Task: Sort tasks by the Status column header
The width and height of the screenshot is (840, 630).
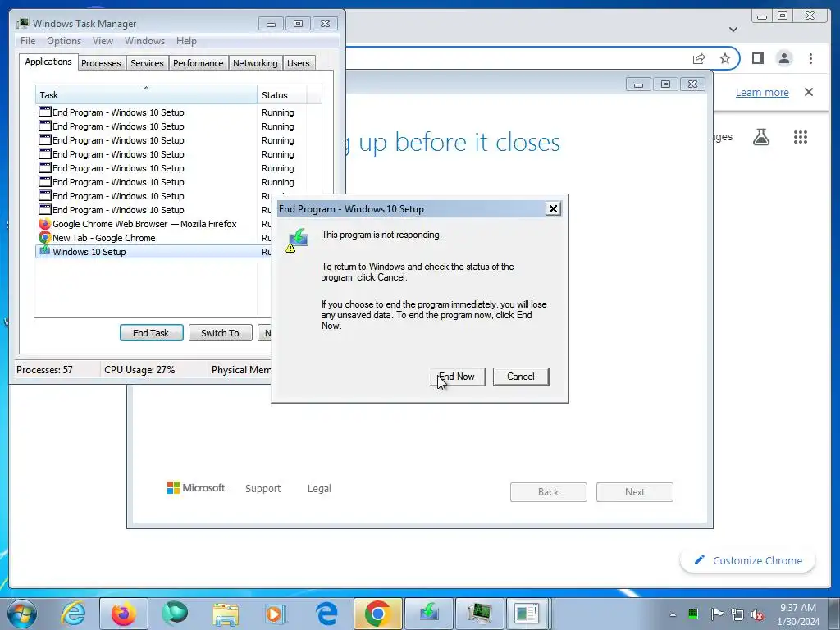Action: (x=282, y=95)
